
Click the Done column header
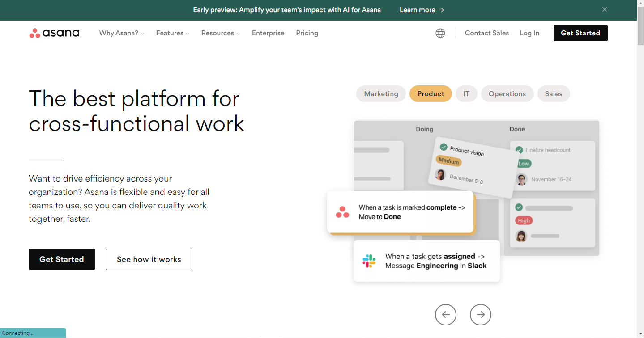[x=517, y=129]
